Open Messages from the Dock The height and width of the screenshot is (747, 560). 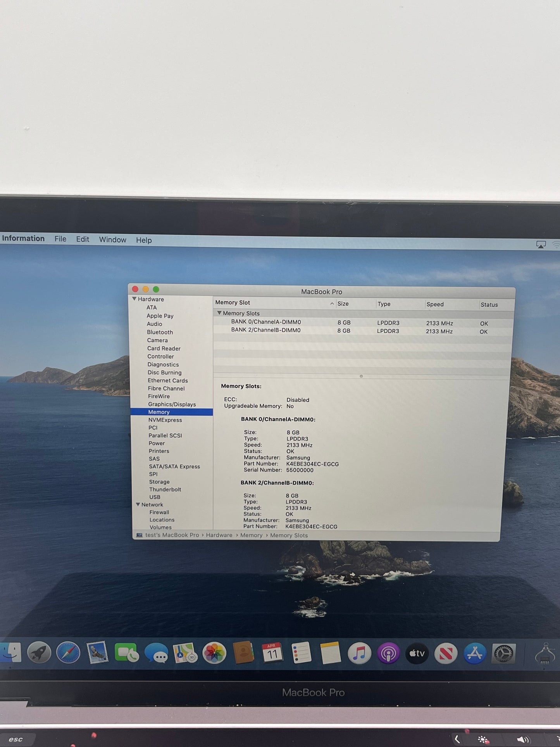click(x=156, y=653)
